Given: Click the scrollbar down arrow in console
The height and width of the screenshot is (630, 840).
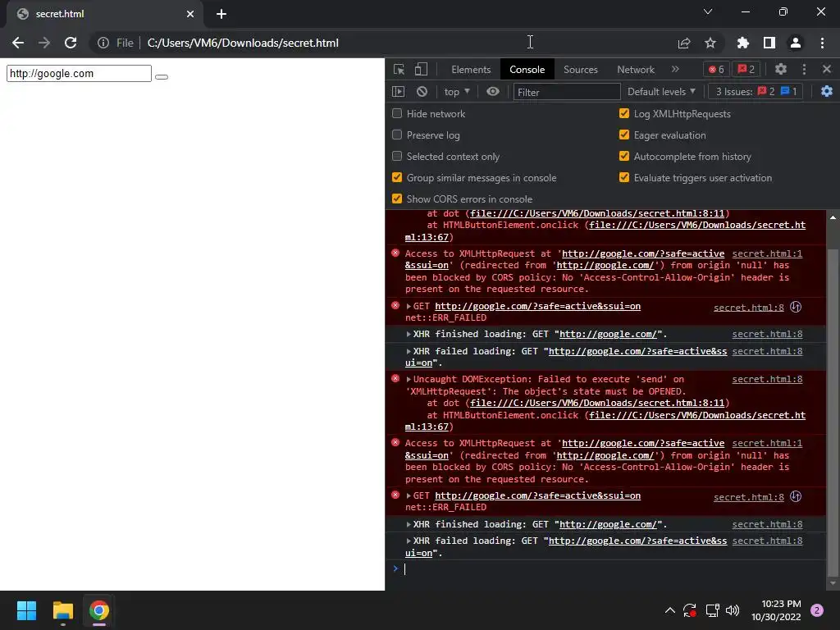Looking at the screenshot, I should 833,583.
